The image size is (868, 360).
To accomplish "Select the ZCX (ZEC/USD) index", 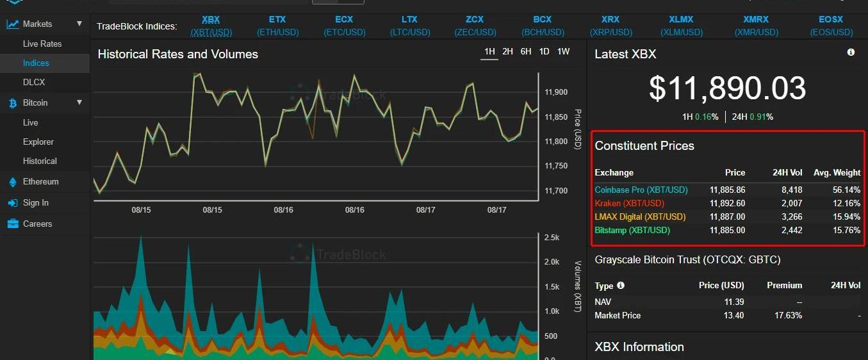I will [x=475, y=26].
